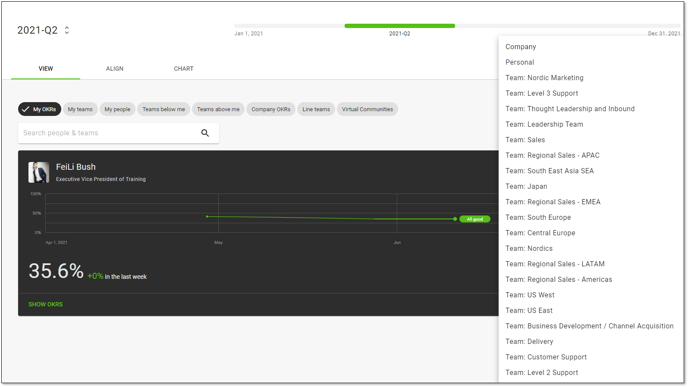Click the FeiLi Bush name heading
The image size is (688, 387).
pos(75,167)
